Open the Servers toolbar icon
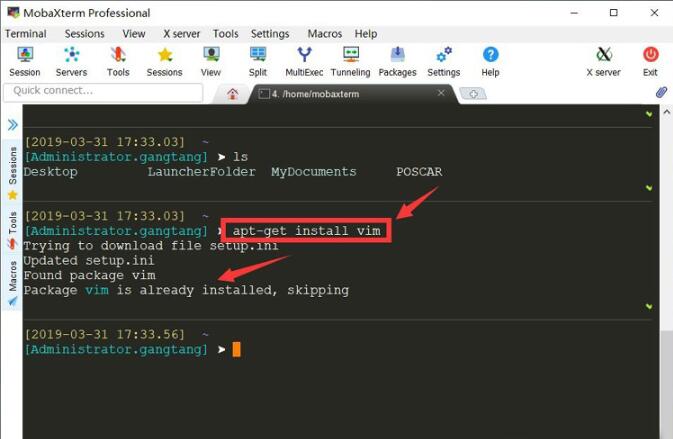 tap(71, 61)
